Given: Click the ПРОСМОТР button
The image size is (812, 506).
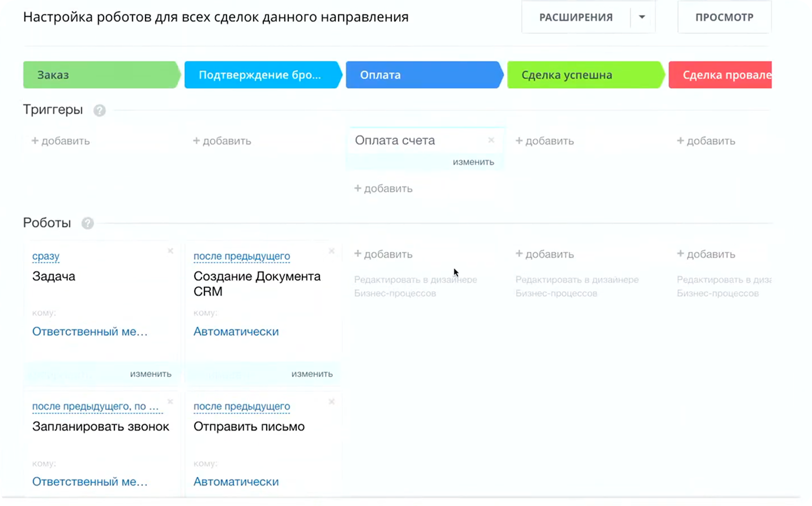Looking at the screenshot, I should 724,17.
